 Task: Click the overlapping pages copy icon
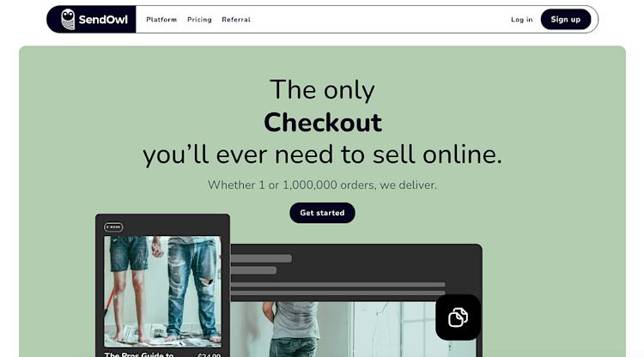point(458,318)
